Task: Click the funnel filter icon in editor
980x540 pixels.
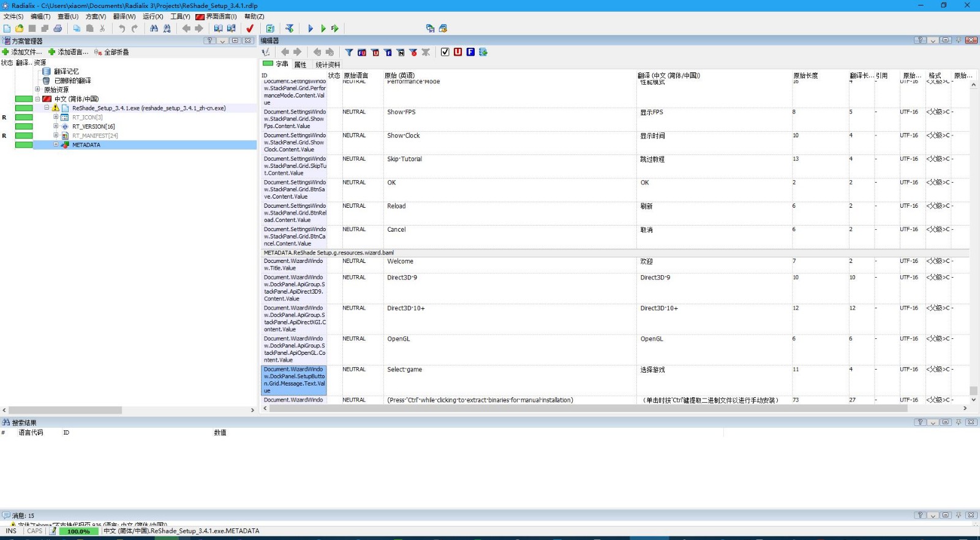Action: [349, 52]
